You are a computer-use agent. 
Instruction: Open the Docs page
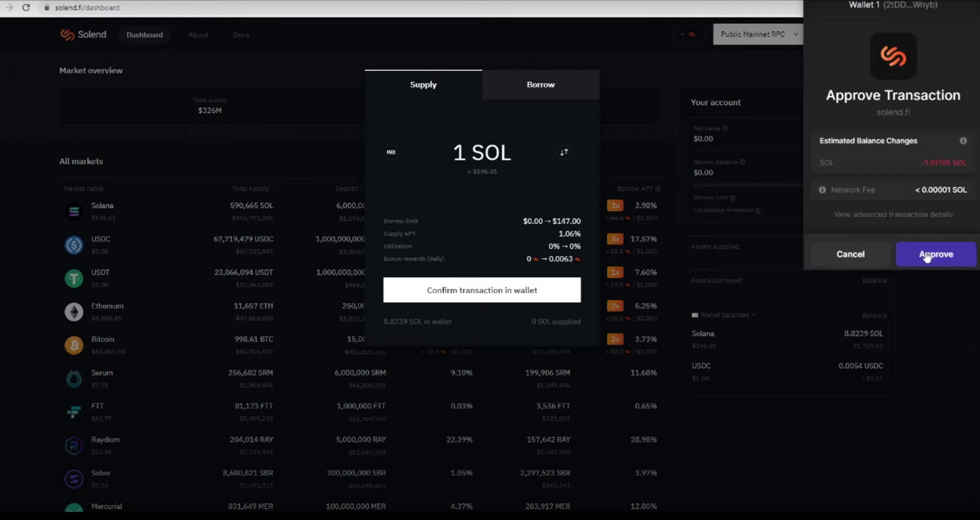pyautogui.click(x=241, y=35)
